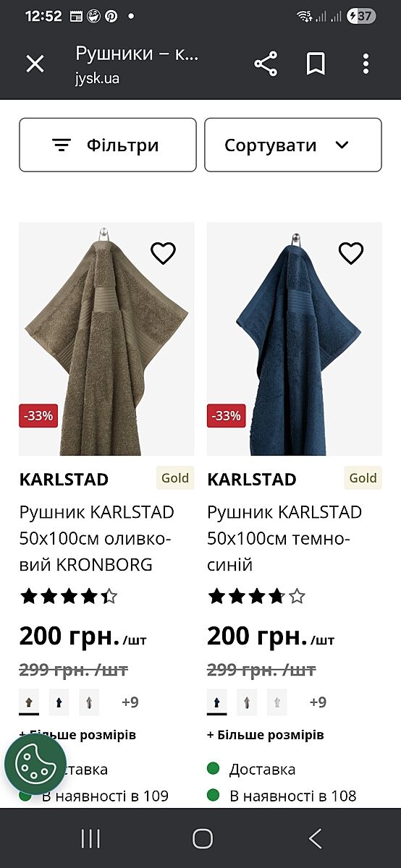This screenshot has width=401, height=868.
Task: Show +9 more colors for the olive towel
Action: point(130,702)
